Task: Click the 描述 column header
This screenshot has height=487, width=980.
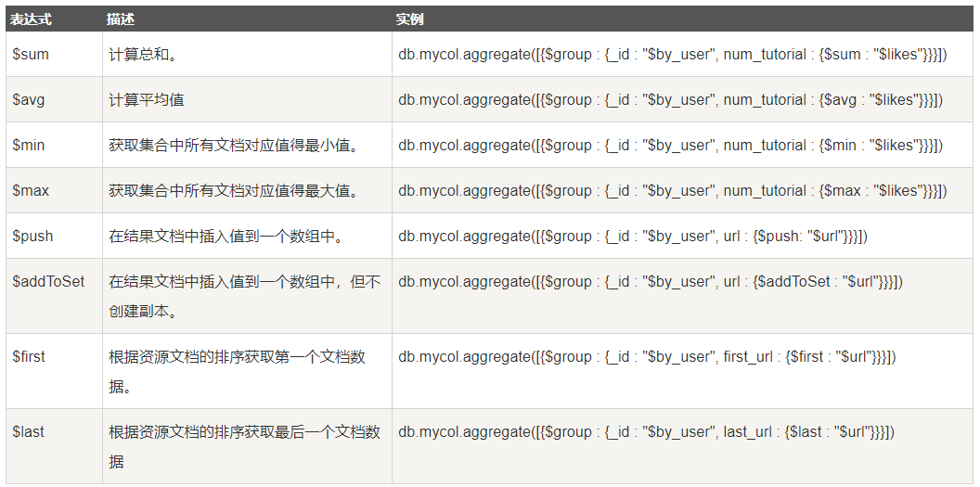Action: [118, 19]
